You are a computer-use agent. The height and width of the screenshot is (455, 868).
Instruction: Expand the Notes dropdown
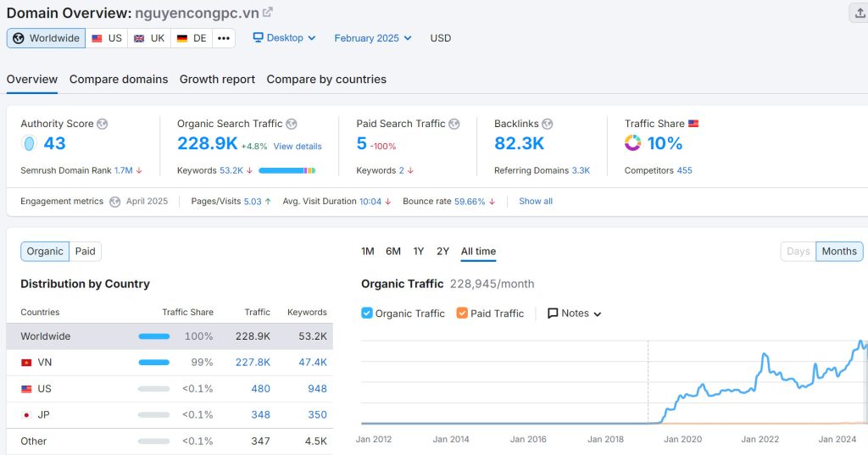[574, 314]
